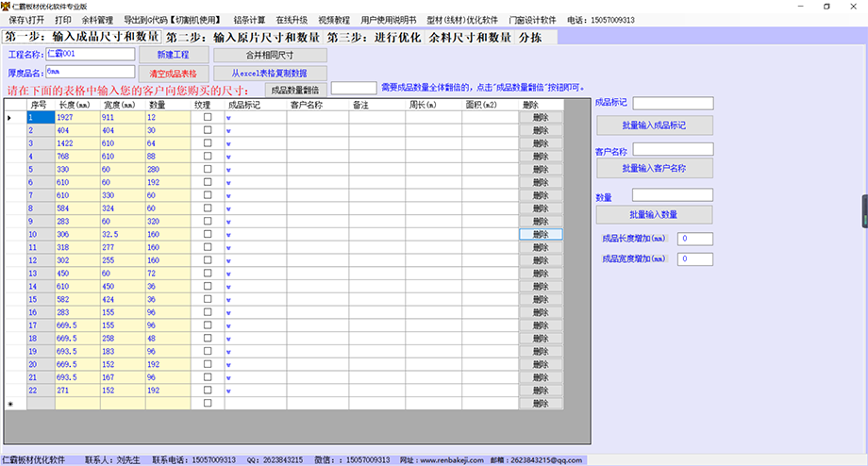Image resolution: width=868 pixels, height=466 pixels.
Task: Switch to 余料尺寸和数量 tab
Action: pos(470,37)
